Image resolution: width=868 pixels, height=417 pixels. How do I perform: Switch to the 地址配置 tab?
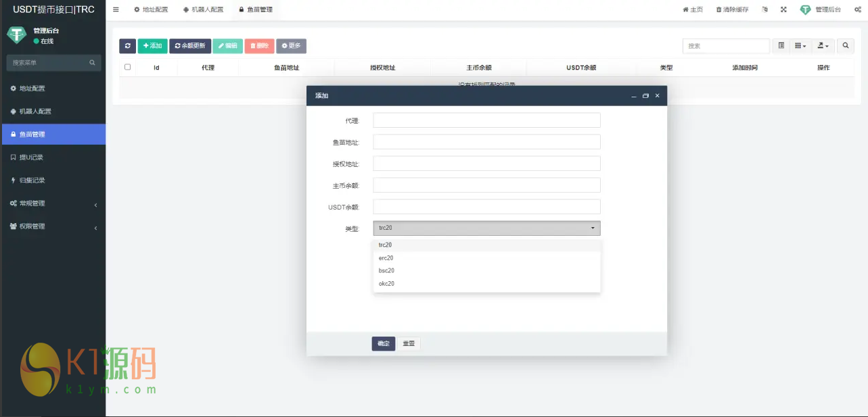pos(151,9)
